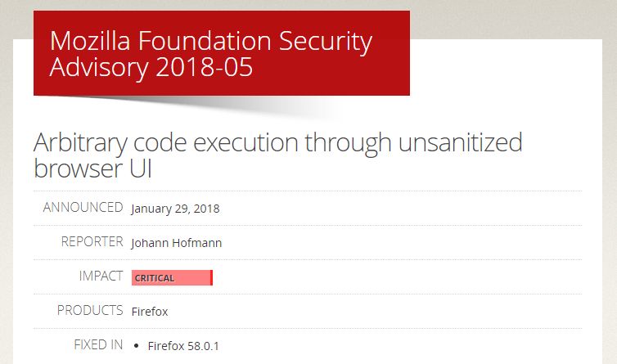
Task: Click the REPORTER field label
Action: pyautogui.click(x=92, y=242)
